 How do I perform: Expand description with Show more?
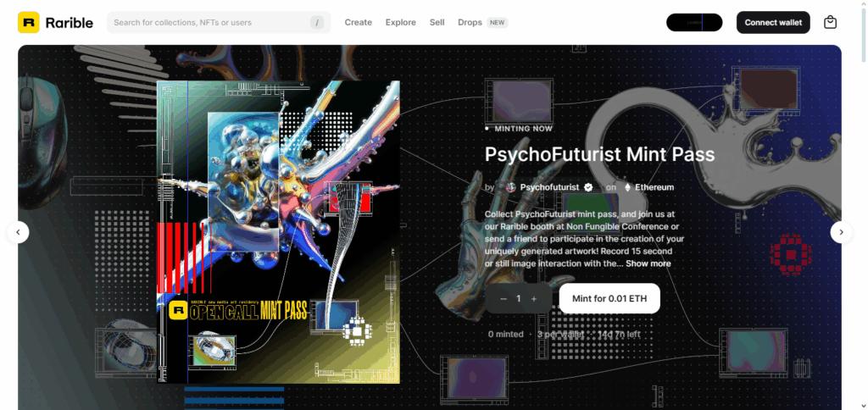(648, 263)
